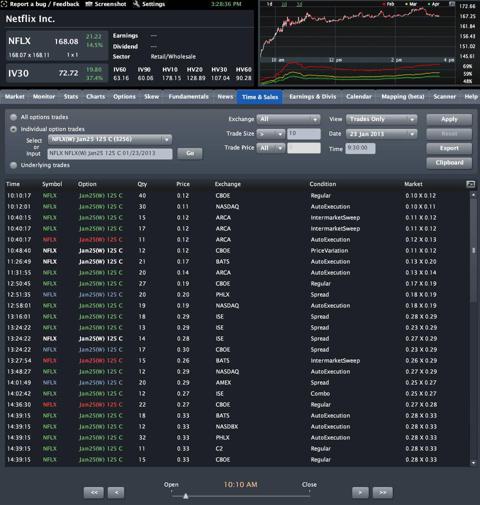Image resolution: width=480 pixels, height=505 pixels.
Task: Click the Reset button
Action: tap(449, 134)
